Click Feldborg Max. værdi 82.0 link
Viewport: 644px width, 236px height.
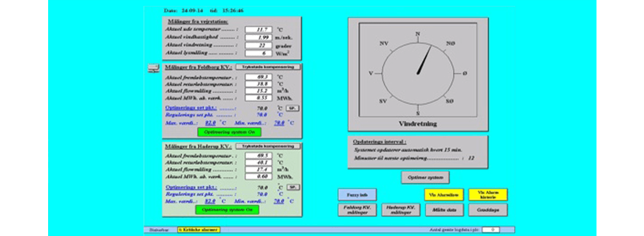tap(211, 123)
